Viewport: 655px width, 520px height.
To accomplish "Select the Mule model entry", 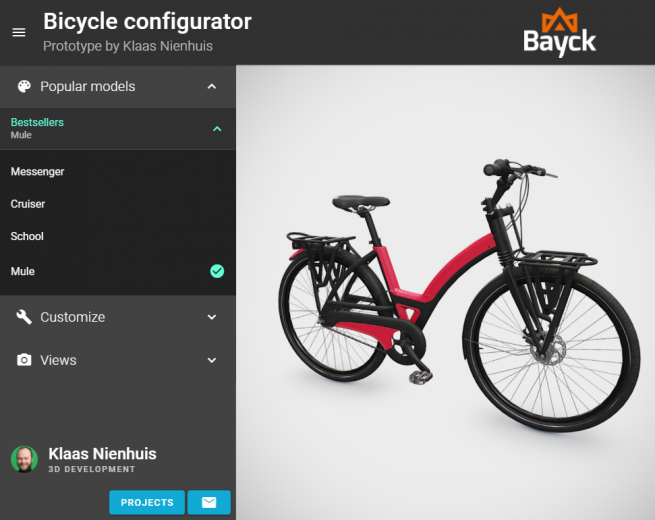I will point(118,271).
